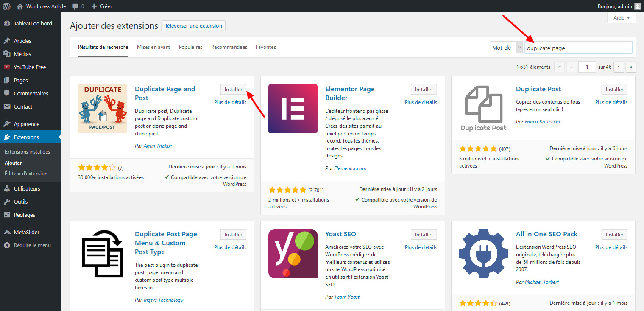Switch to Populaires tab
Screen dimensions: 644x311
click(x=190, y=47)
